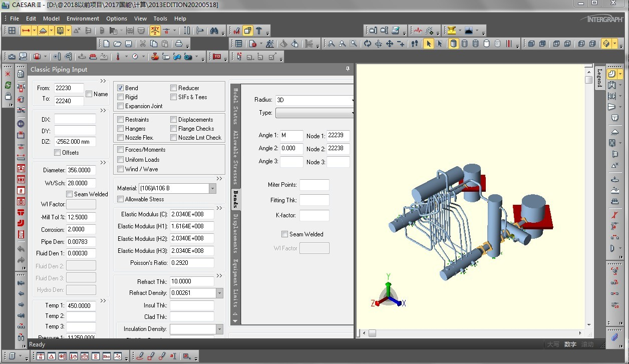Expand the >> arrows above Diameter field
This screenshot has width=629, height=364.
coord(103,163)
